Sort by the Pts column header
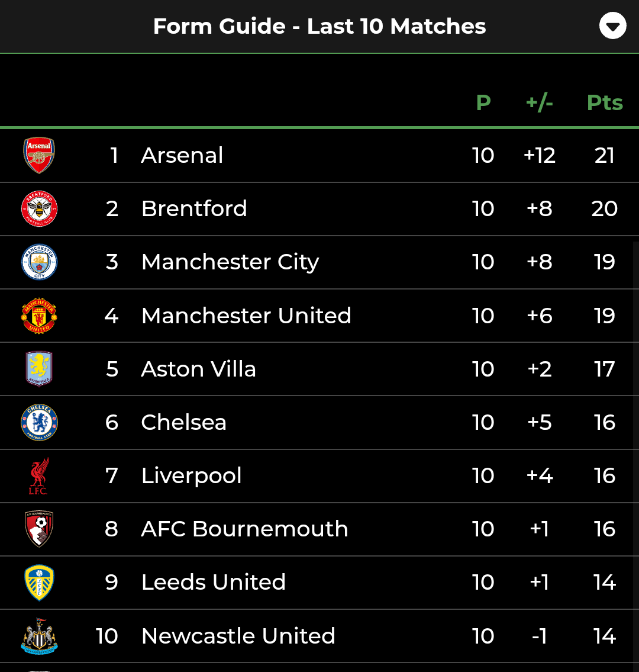 point(605,103)
